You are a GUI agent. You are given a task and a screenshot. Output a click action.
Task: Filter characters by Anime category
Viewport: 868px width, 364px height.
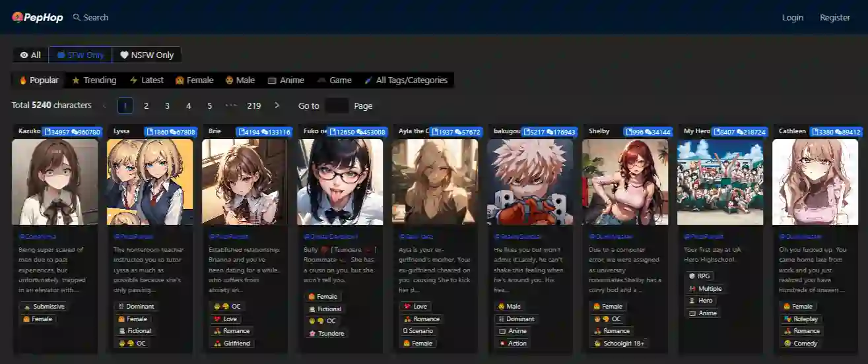(x=285, y=80)
